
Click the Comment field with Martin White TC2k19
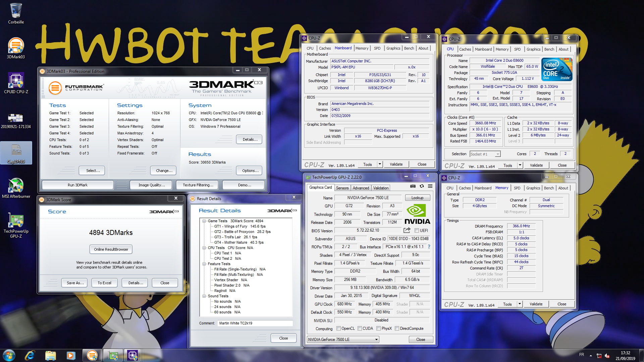point(255,323)
